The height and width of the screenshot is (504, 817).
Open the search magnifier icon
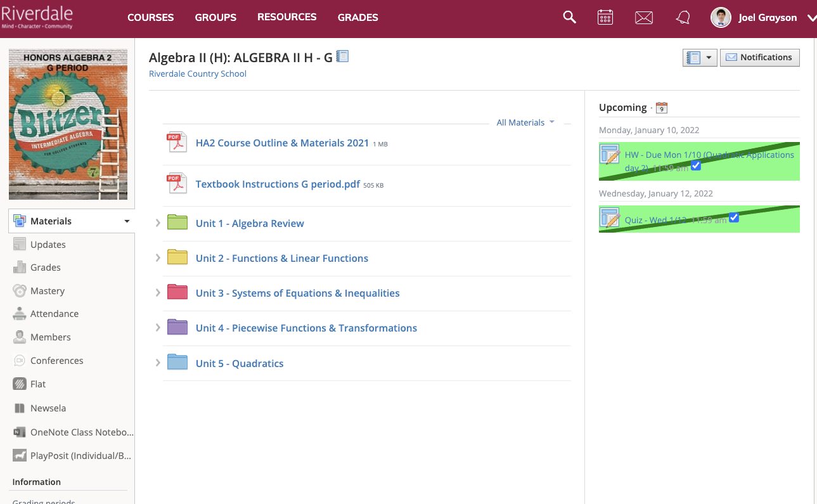570,17
